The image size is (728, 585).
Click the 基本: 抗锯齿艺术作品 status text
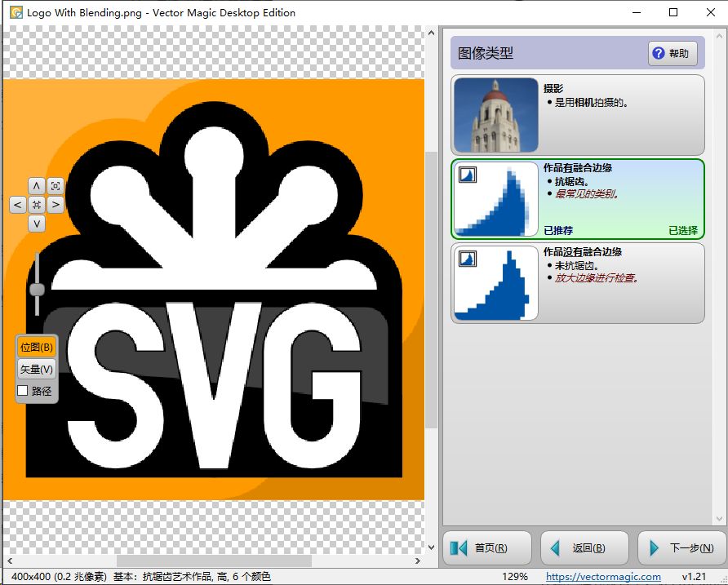192,577
